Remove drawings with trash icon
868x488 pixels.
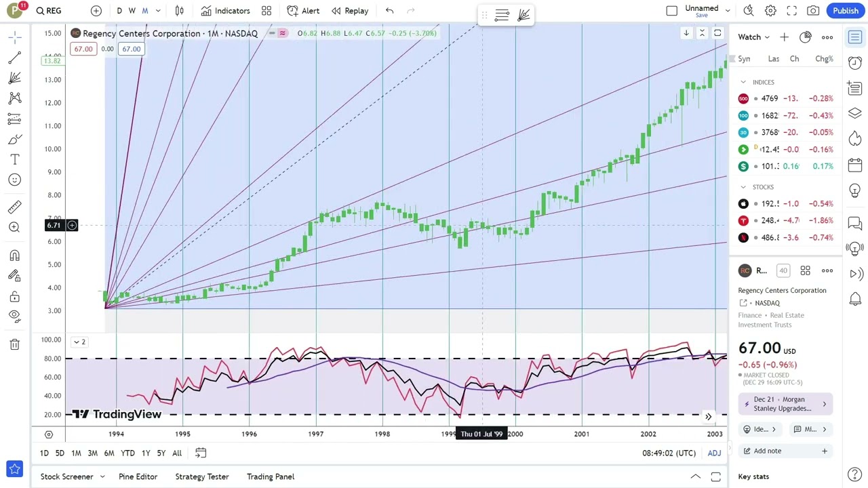click(x=15, y=344)
